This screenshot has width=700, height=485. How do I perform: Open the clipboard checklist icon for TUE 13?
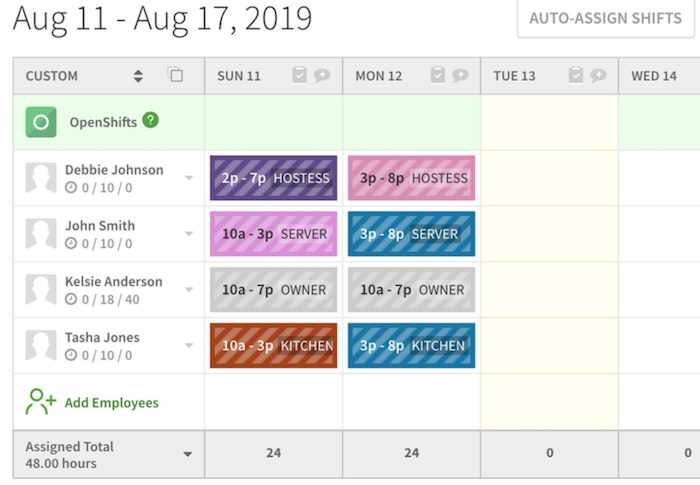[576, 75]
